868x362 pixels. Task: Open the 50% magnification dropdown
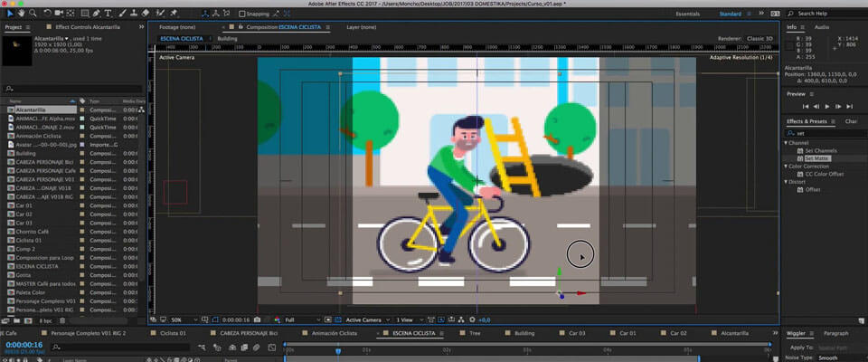(x=180, y=319)
